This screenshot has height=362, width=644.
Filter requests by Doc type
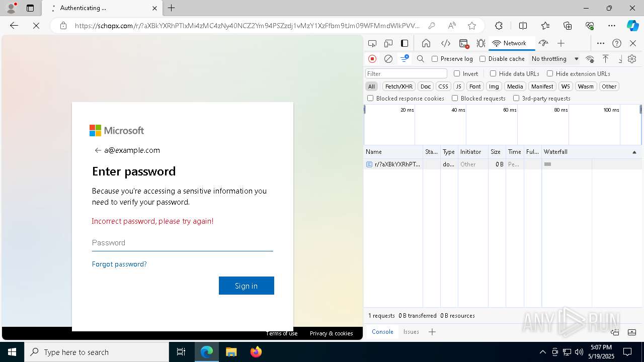pyautogui.click(x=426, y=86)
